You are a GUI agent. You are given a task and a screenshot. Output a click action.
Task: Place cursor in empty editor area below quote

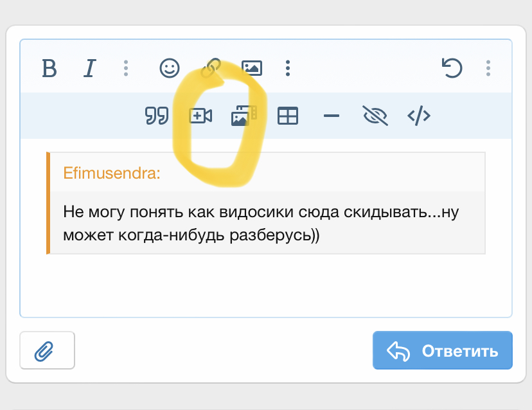point(265,285)
